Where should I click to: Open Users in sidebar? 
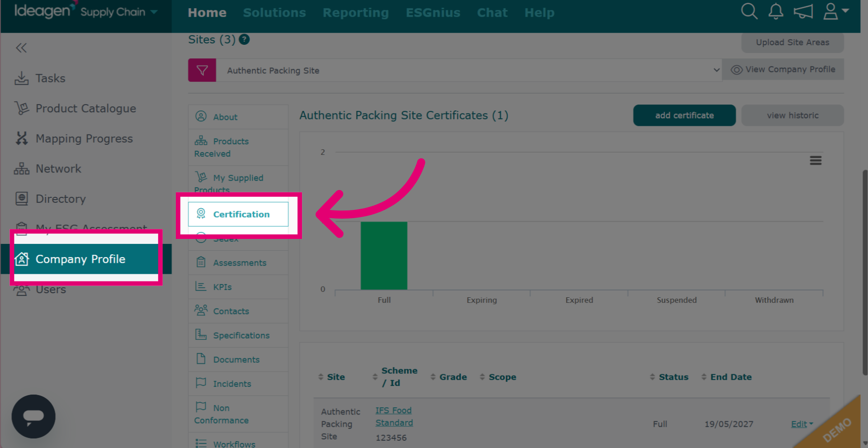tap(51, 289)
